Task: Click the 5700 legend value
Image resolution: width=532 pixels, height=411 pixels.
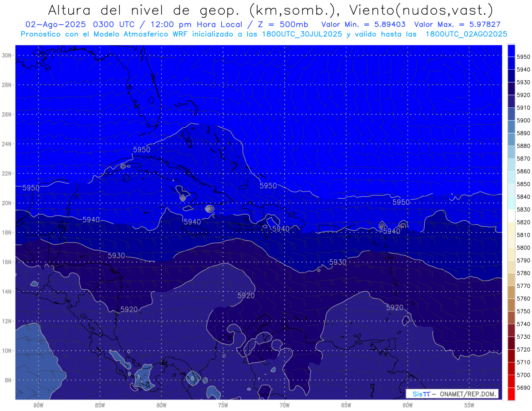Action: pos(523,375)
